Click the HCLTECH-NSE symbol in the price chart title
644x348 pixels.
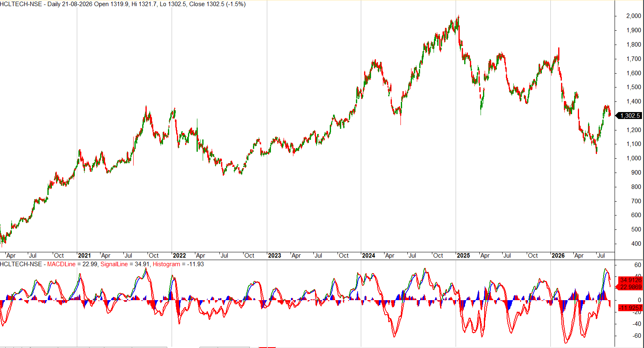pyautogui.click(x=21, y=4)
